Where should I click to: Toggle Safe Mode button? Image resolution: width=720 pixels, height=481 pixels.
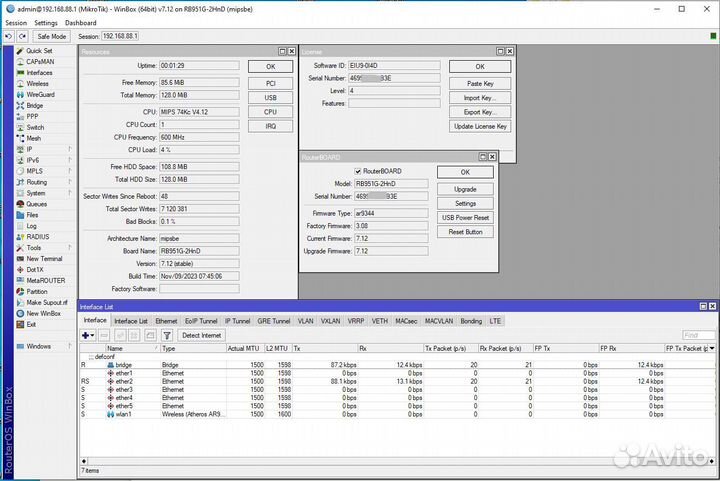coord(51,36)
